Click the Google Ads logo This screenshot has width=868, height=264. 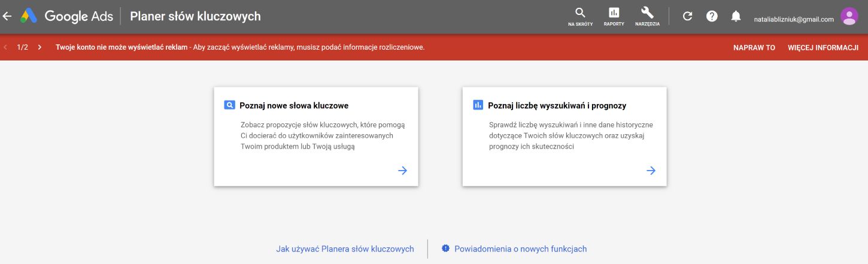29,16
